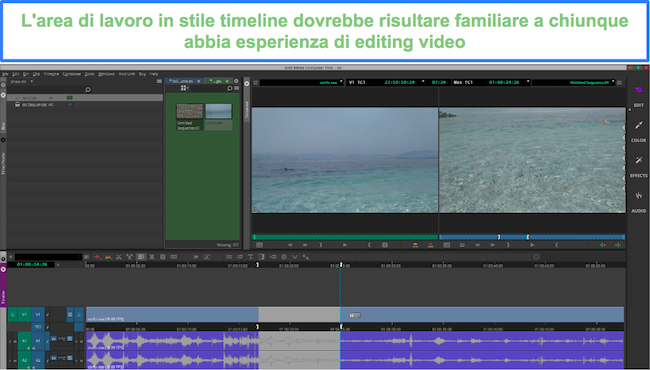Click the search magnifier in project panel
Screen dimensions: 650x370
[x=88, y=89]
